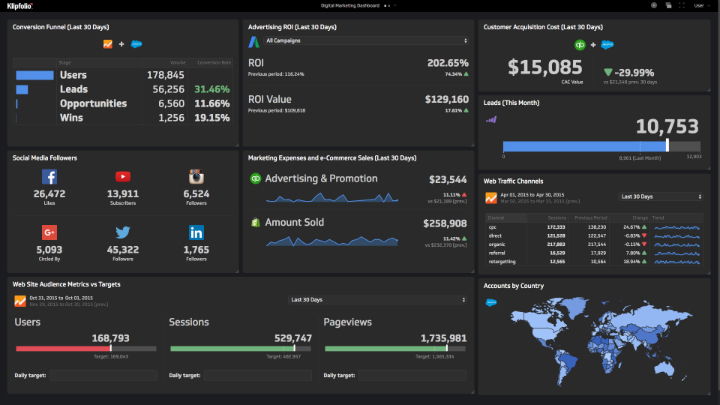Click the world map in Accounts by Country
The height and width of the screenshot is (405, 720).
[x=602, y=340]
